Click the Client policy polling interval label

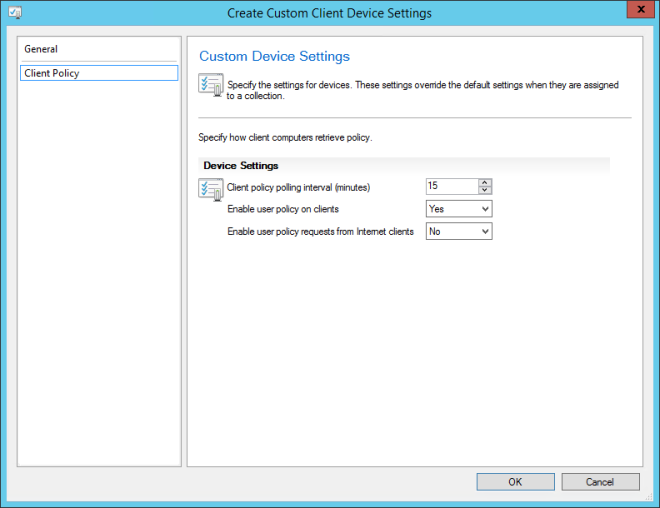pos(299,187)
